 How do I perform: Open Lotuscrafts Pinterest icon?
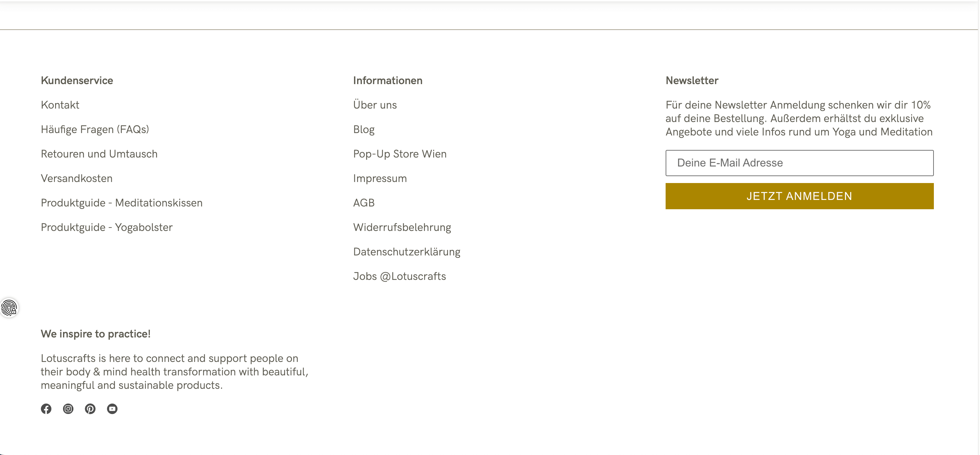pos(90,408)
